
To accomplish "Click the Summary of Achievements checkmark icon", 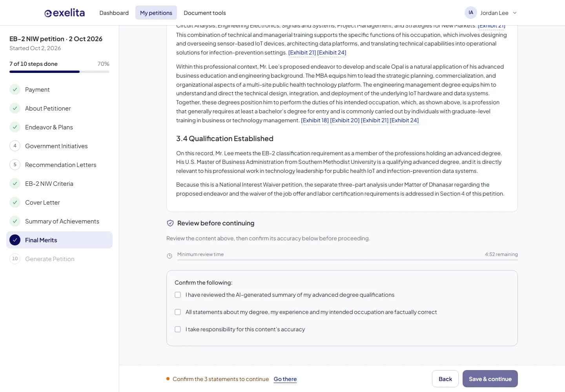I will 15,221.
